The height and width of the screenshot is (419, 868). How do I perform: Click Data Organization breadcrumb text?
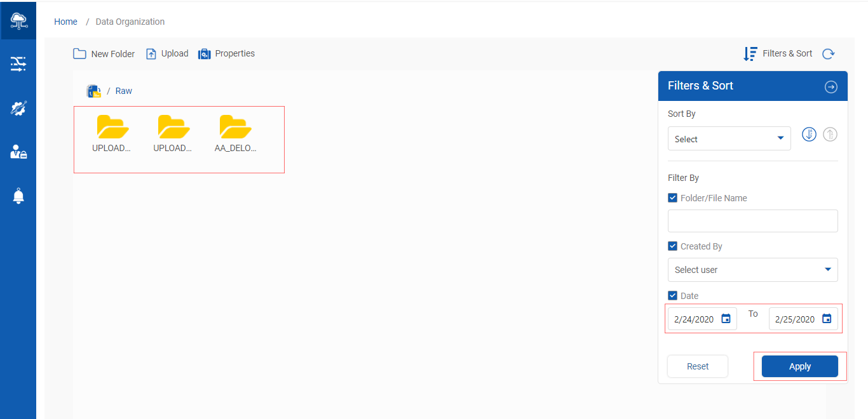coord(130,22)
